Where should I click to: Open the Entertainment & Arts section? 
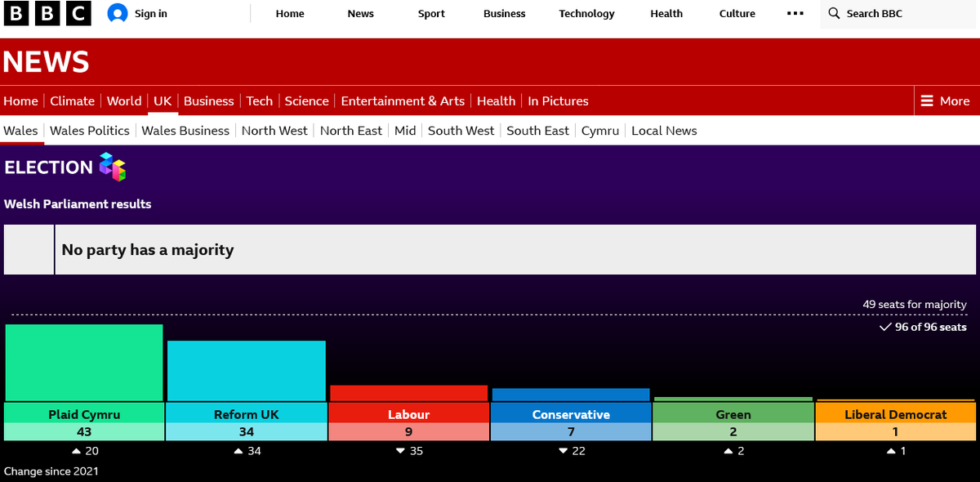point(403,101)
